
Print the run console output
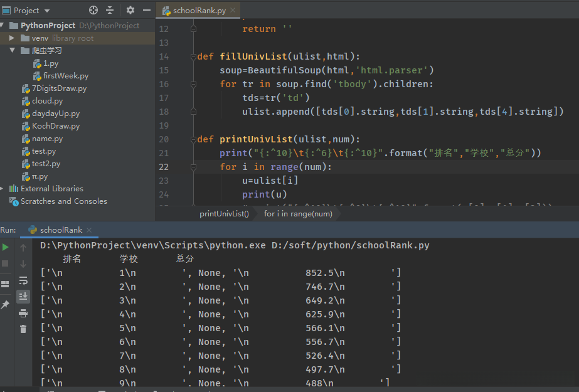pos(23,313)
